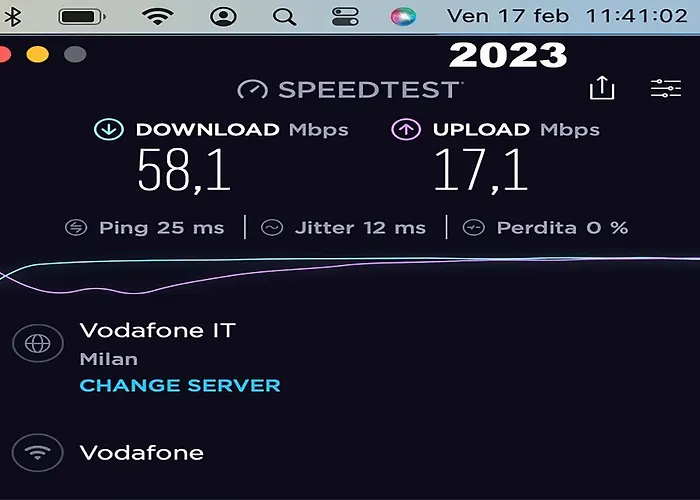This screenshot has width=700, height=500.
Task: Click the Wi-Fi connection icon beside Vodafone
Action: [x=38, y=453]
